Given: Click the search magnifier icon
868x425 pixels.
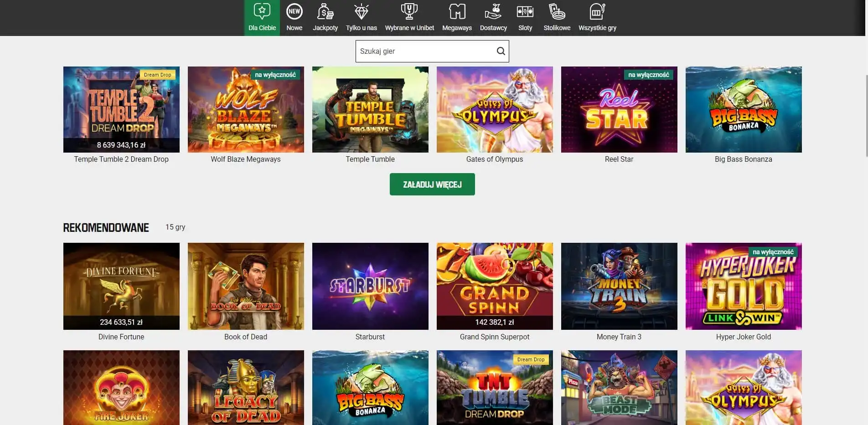Looking at the screenshot, I should click(501, 51).
